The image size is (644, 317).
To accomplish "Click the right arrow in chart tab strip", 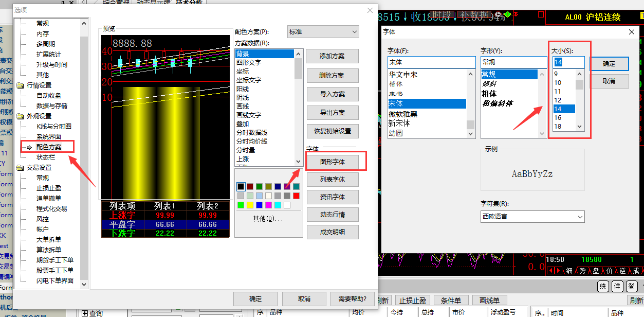I will click(x=558, y=270).
